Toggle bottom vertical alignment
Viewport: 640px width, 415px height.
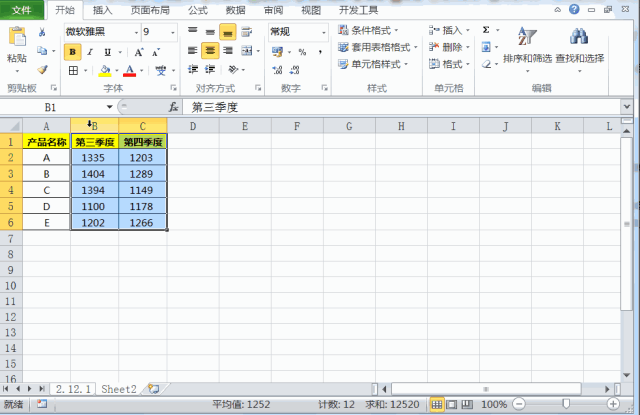point(228,32)
